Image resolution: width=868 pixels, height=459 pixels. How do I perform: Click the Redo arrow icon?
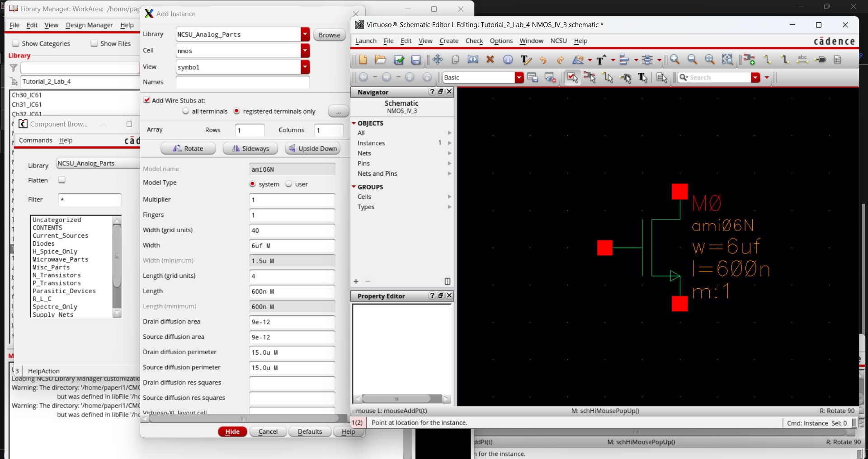561,60
